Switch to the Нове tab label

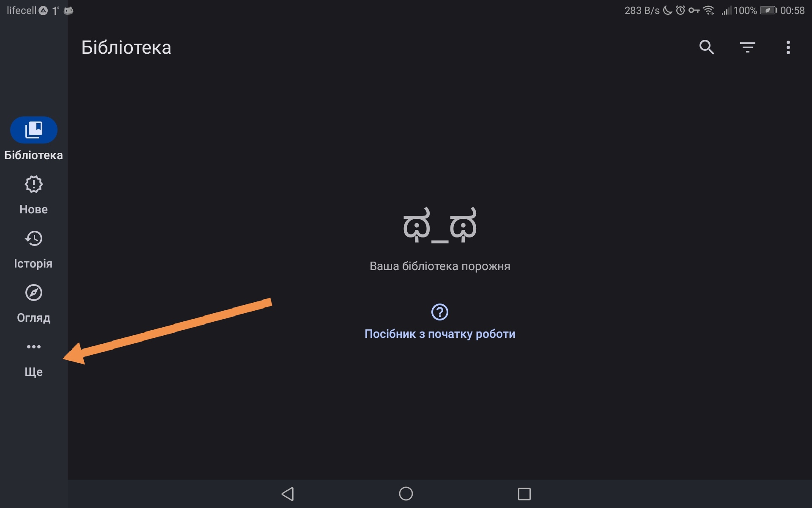[33, 210]
